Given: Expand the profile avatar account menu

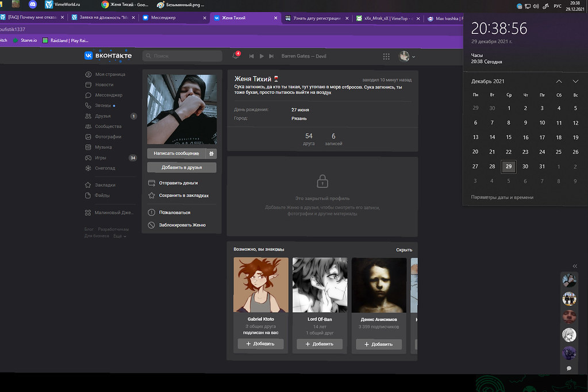Looking at the screenshot, I should click(408, 56).
